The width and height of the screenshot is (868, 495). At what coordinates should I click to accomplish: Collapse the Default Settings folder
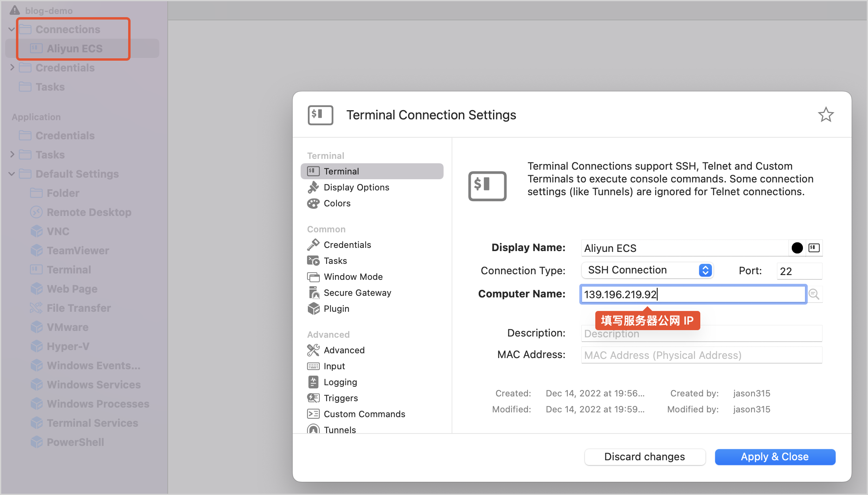click(x=12, y=174)
